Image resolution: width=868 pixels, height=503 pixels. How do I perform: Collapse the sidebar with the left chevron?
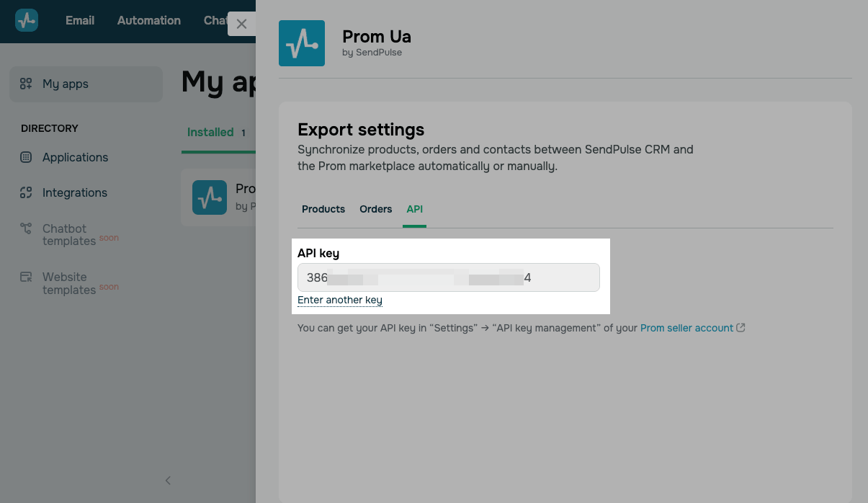point(168,480)
